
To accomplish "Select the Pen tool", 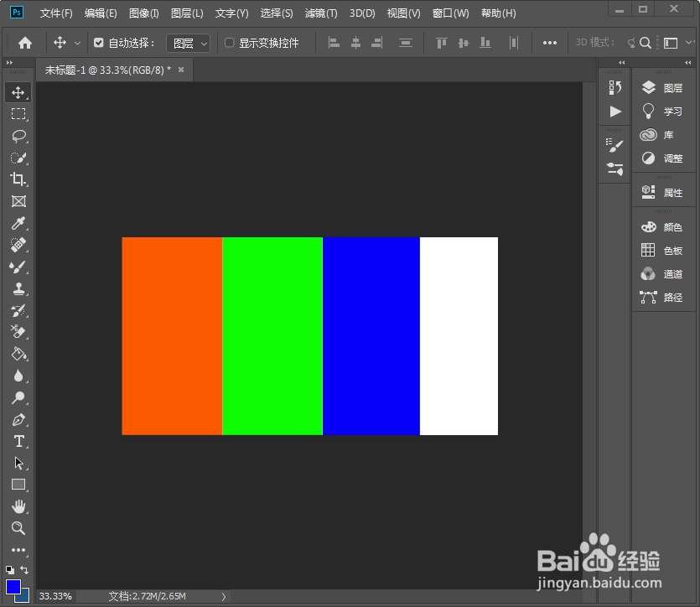I will 18,419.
